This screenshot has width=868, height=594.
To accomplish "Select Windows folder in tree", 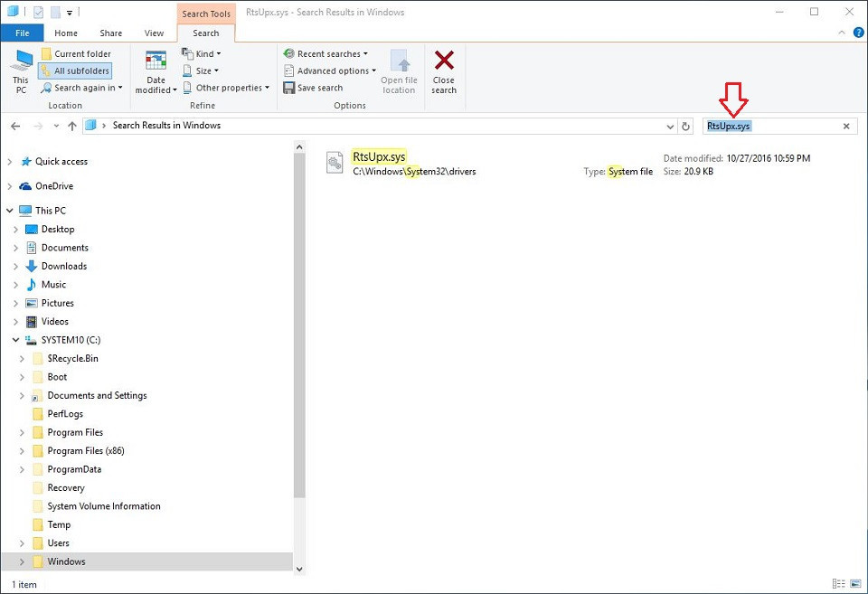I will pos(66,561).
